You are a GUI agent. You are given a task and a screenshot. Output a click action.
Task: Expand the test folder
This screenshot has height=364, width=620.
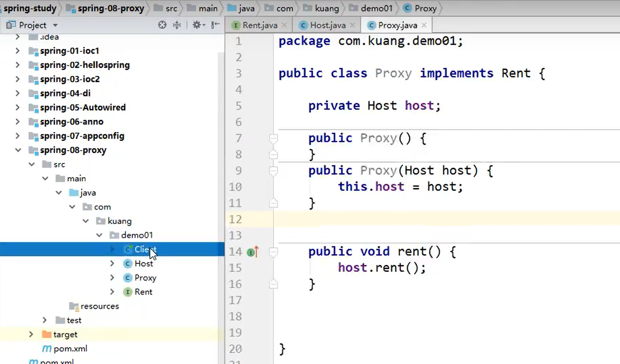click(x=45, y=320)
